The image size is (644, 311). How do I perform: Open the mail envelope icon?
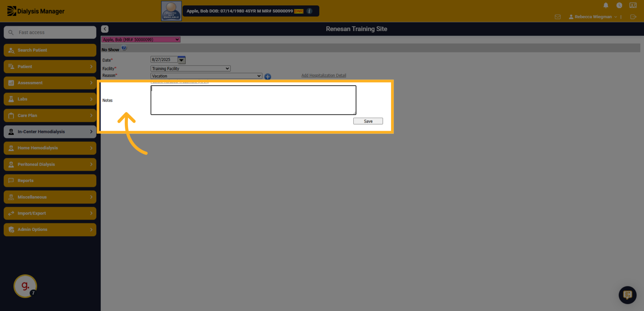click(558, 17)
